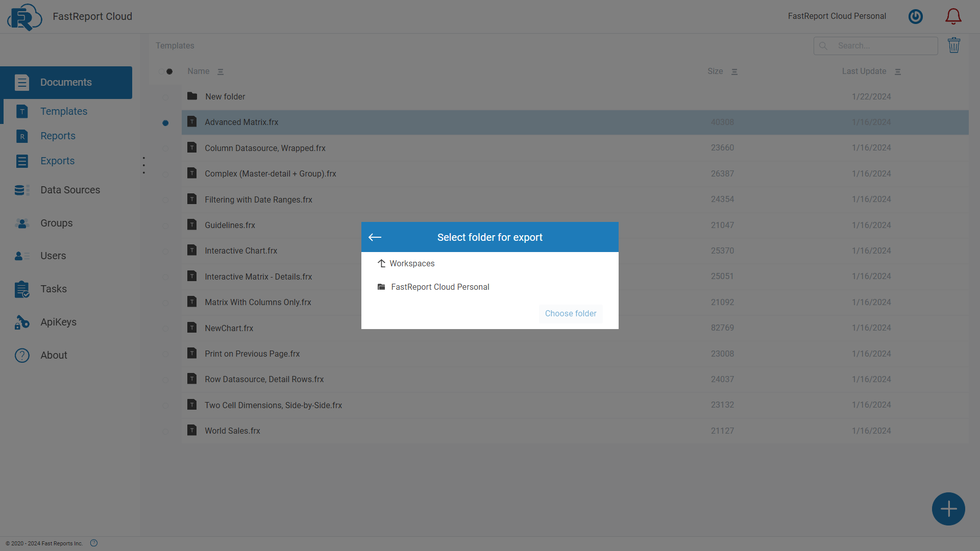Image resolution: width=980 pixels, height=551 pixels.
Task: Open the Last Update sort options
Action: 898,71
